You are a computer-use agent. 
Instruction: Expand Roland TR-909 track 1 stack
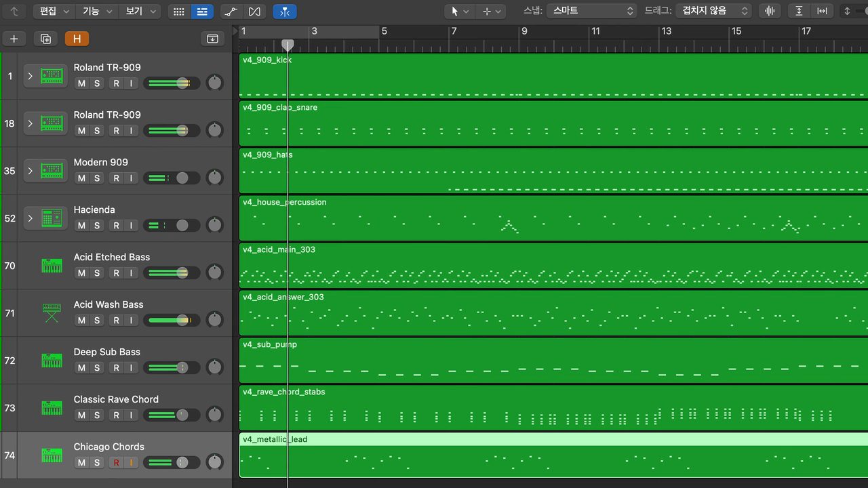point(30,76)
